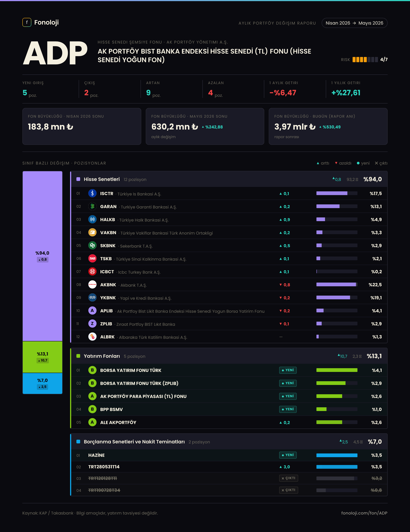Click the %22,5 weight of AKBNK
The width and height of the screenshot is (410, 532).
pos(375,285)
